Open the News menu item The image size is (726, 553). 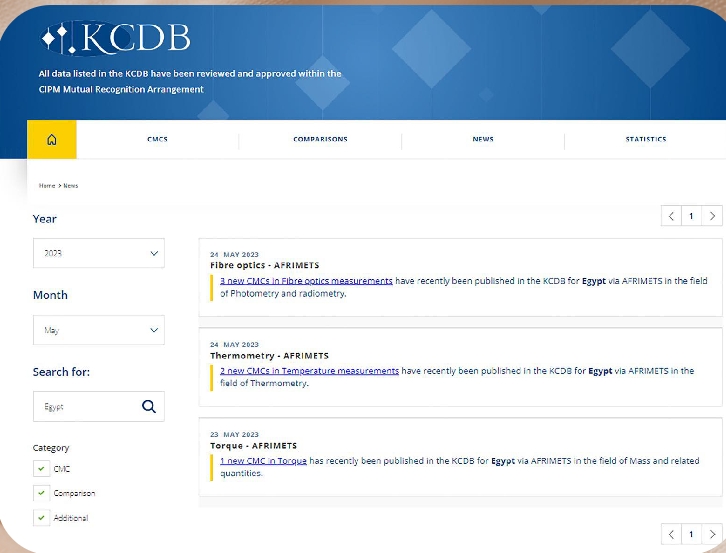tap(483, 139)
